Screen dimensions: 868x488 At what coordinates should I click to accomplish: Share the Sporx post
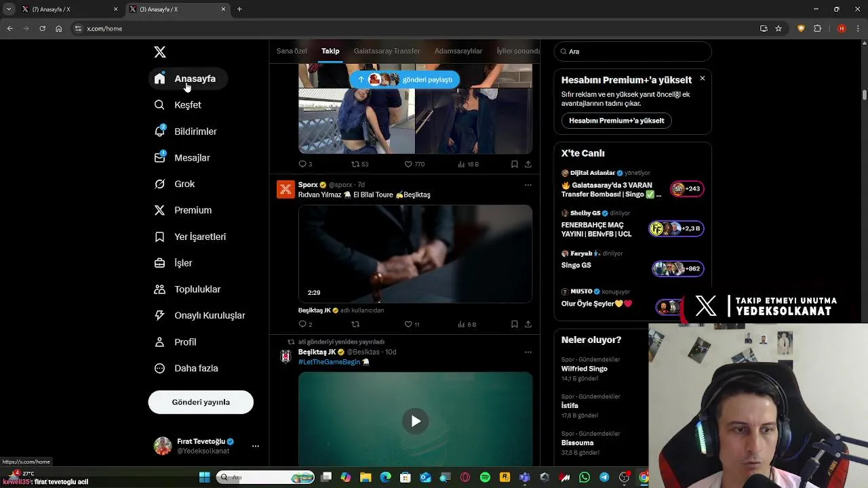click(528, 325)
